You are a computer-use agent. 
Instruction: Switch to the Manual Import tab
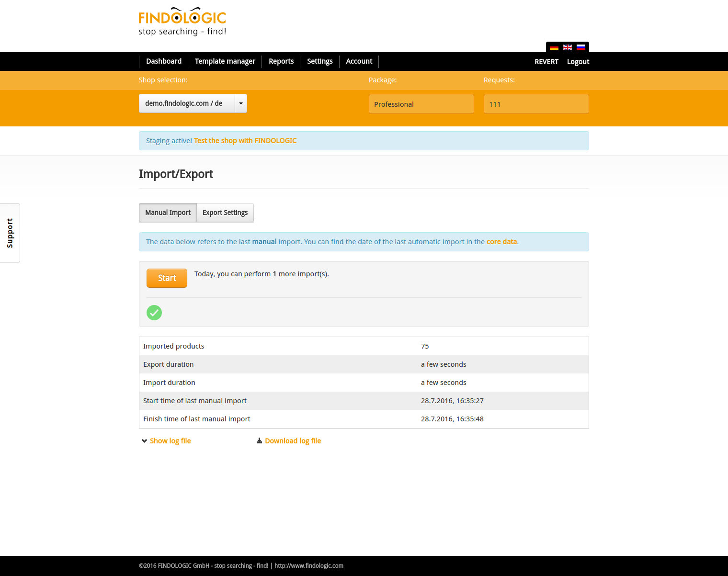coord(168,213)
